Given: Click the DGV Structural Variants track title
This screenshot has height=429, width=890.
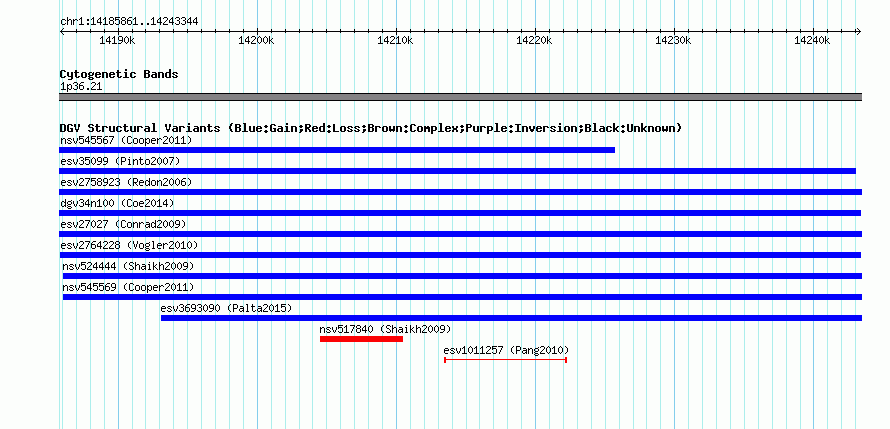Looking at the screenshot, I should [x=371, y=128].
